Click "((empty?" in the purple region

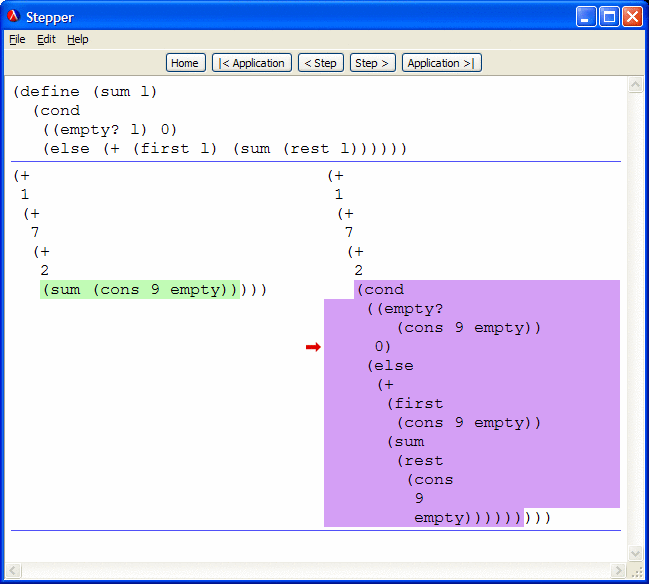405,309
